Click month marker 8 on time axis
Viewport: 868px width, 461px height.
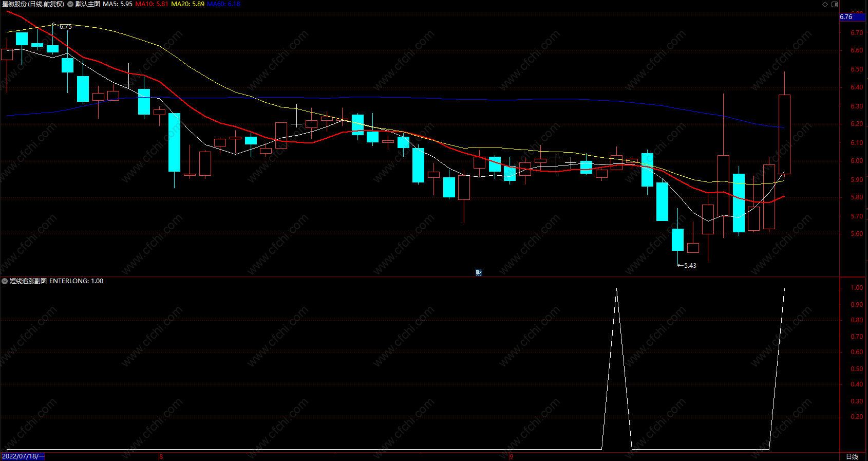tap(161, 456)
